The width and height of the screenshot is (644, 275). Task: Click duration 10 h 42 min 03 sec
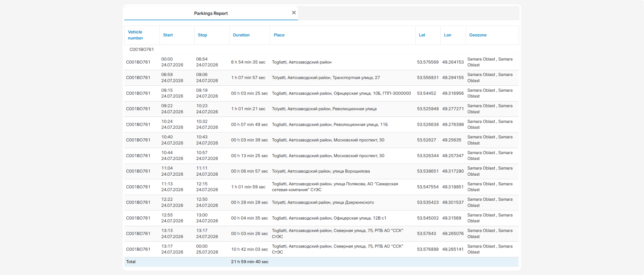tap(250, 249)
